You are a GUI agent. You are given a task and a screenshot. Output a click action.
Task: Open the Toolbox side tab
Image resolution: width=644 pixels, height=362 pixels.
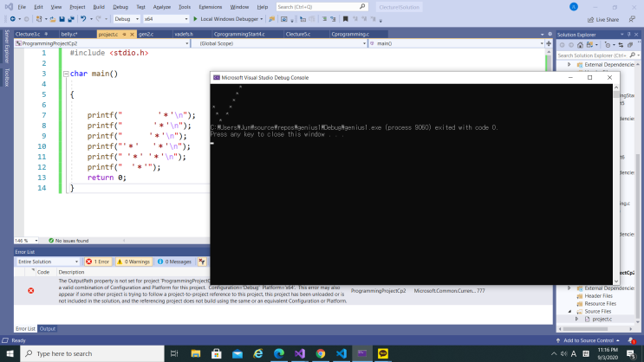[7, 77]
